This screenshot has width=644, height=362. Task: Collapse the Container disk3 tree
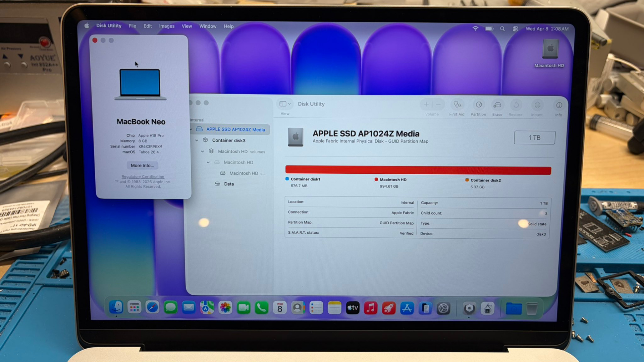pyautogui.click(x=197, y=140)
